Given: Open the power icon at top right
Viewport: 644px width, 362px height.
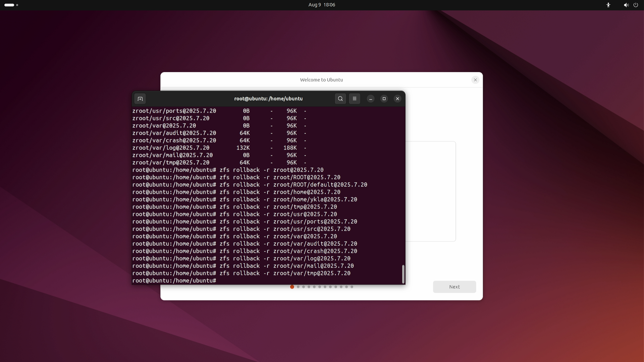Looking at the screenshot, I should (x=636, y=5).
